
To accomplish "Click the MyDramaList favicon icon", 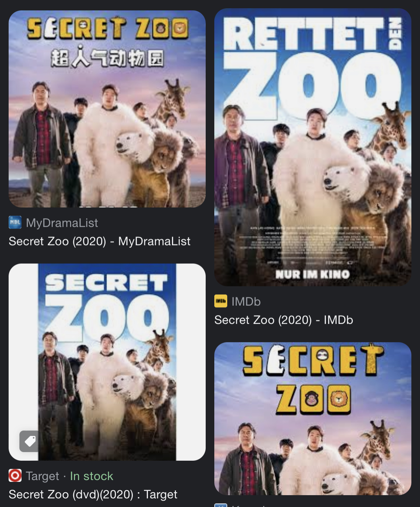I will coord(15,222).
